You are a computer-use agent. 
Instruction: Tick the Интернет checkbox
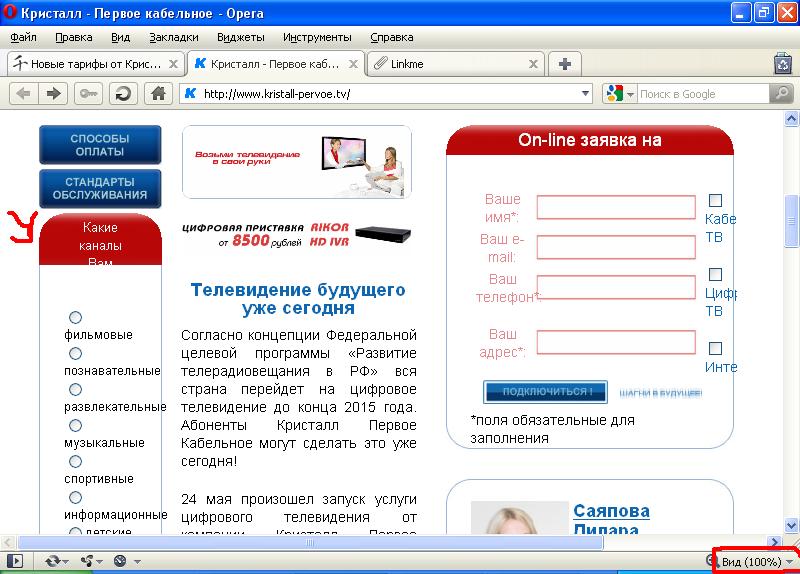715,348
